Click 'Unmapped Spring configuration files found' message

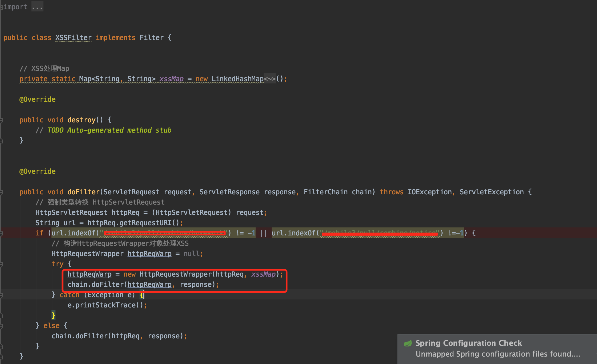pyautogui.click(x=498, y=354)
